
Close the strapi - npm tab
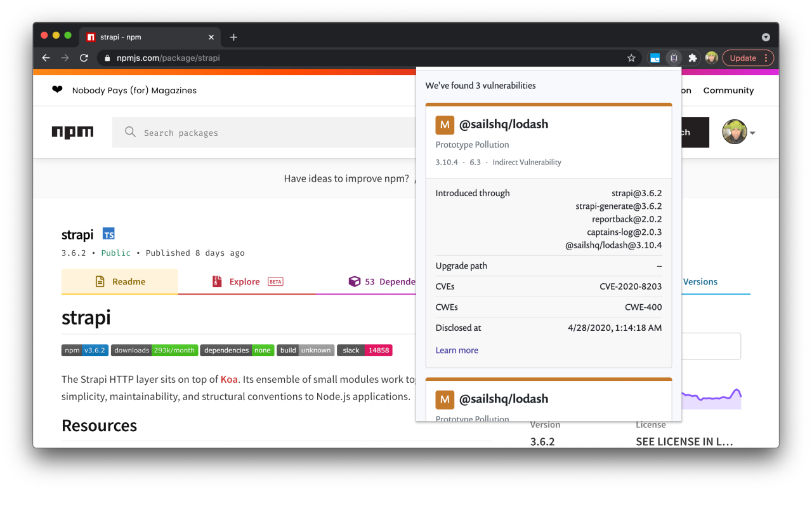(211, 37)
